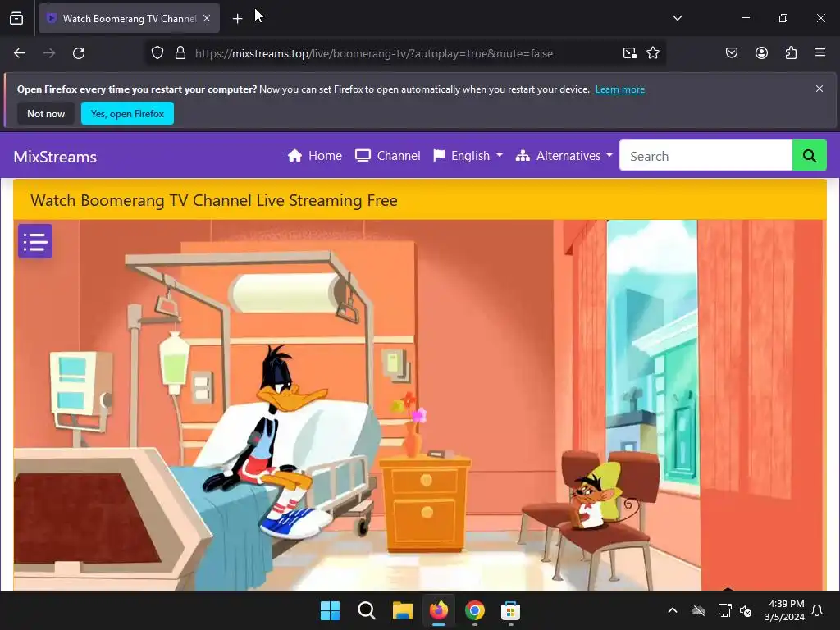Select the Watch Boomerang TV Channel tab
840x630 pixels.
coord(129,18)
